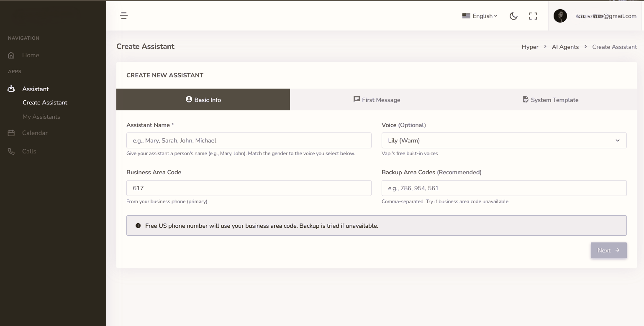Switch to the System Template tab

pos(550,100)
